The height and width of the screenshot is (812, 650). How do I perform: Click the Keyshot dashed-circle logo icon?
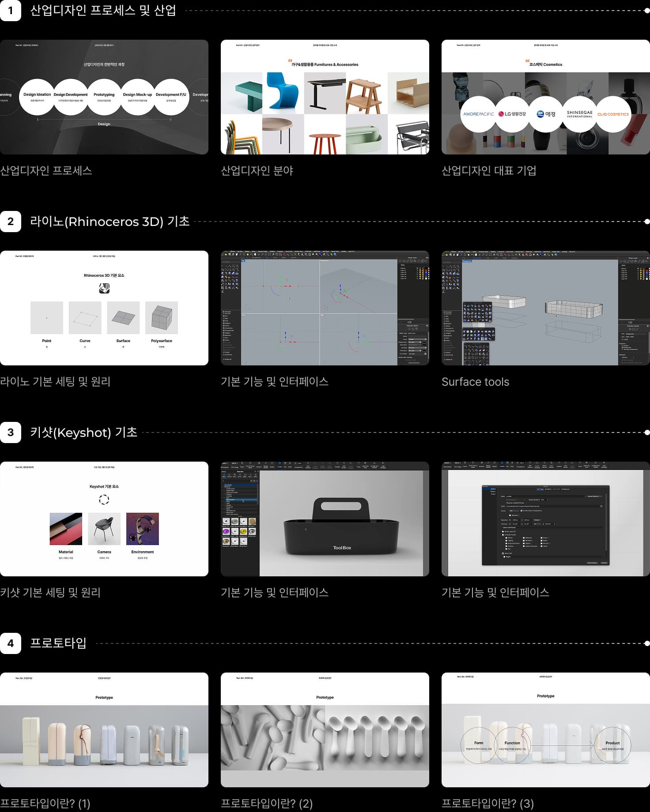click(104, 500)
